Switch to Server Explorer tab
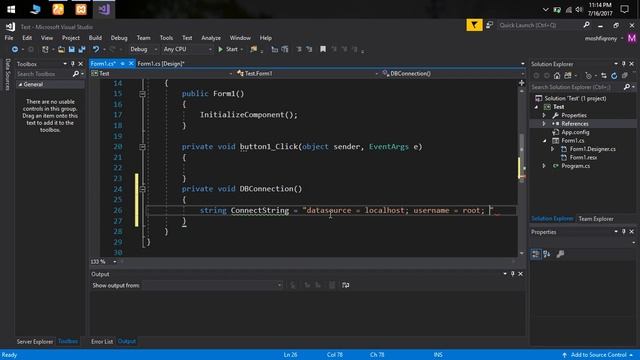 (35, 342)
